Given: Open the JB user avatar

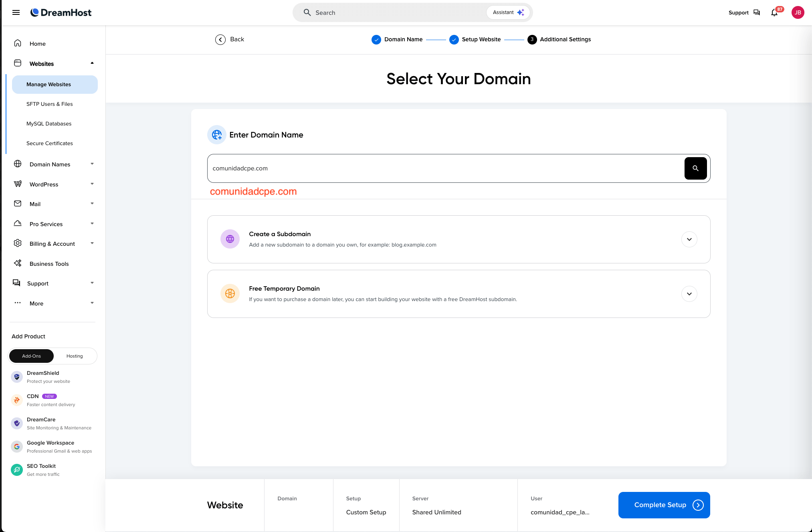Looking at the screenshot, I should click(x=798, y=12).
